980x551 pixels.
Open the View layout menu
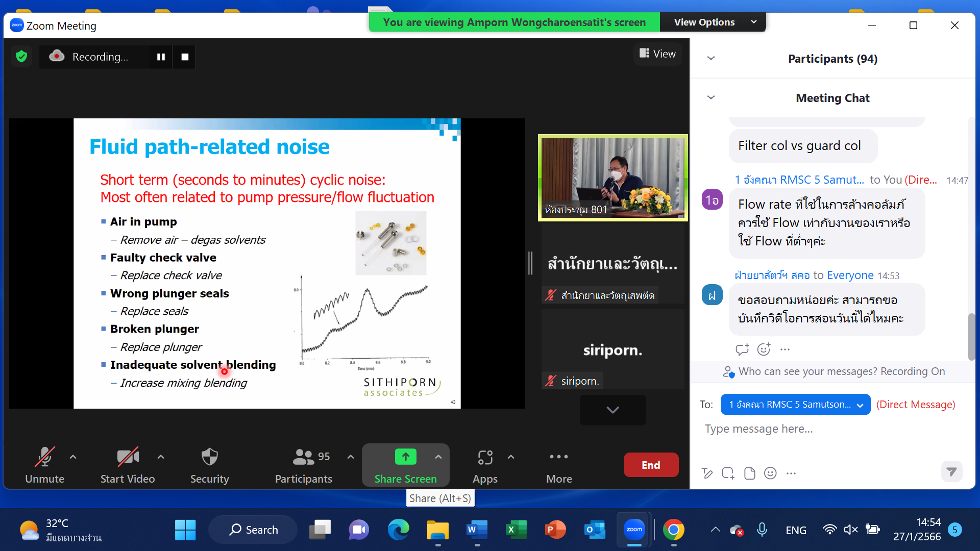coord(657,54)
